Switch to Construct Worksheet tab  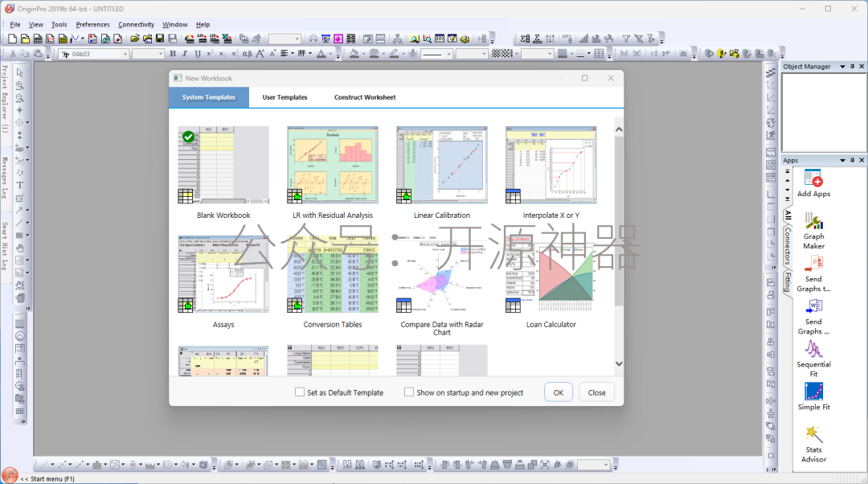[x=365, y=97]
